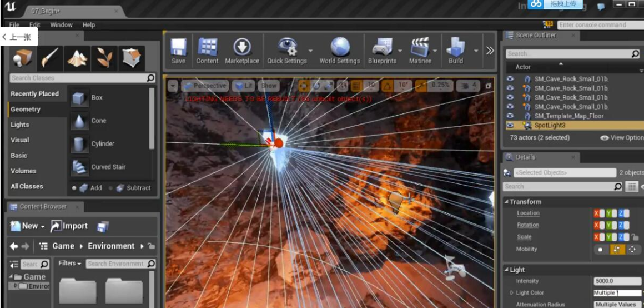Screen dimensions: 644x308
Task: Open the Window menu
Action: 61,25
